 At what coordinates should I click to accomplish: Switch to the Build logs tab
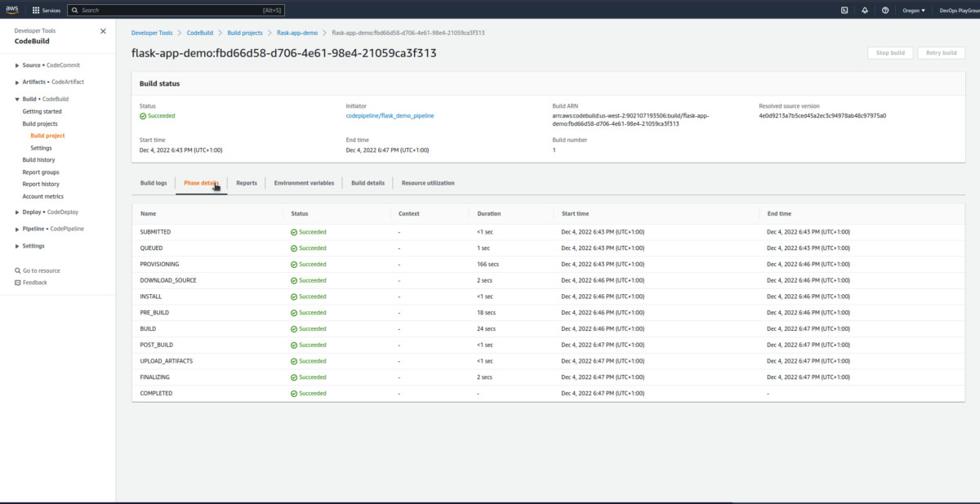[x=154, y=183]
